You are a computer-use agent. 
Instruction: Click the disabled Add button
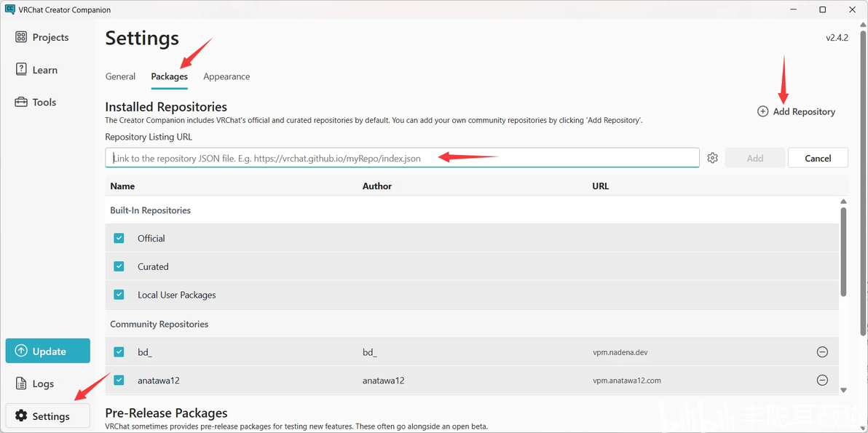point(755,158)
